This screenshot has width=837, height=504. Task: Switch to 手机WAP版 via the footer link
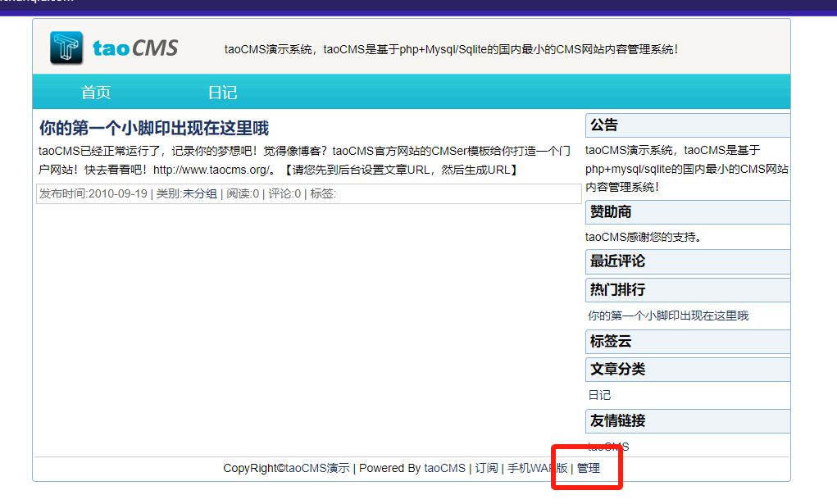click(x=537, y=469)
